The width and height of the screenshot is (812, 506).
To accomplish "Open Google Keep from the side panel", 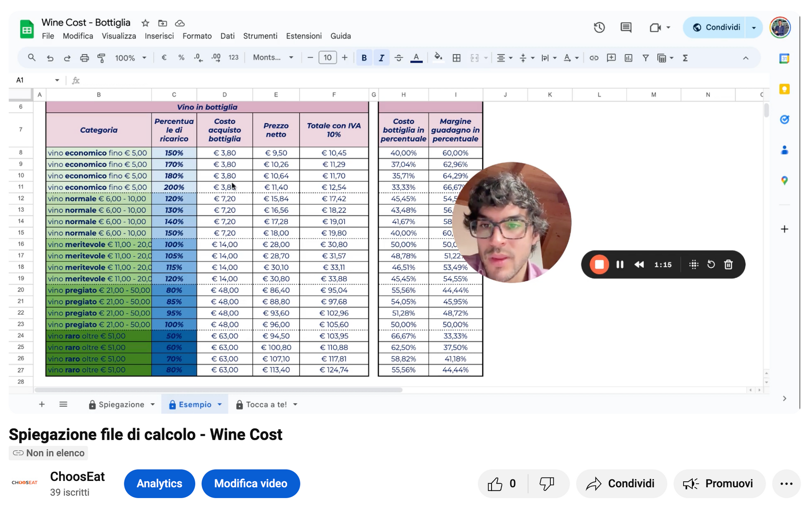I will (784, 89).
